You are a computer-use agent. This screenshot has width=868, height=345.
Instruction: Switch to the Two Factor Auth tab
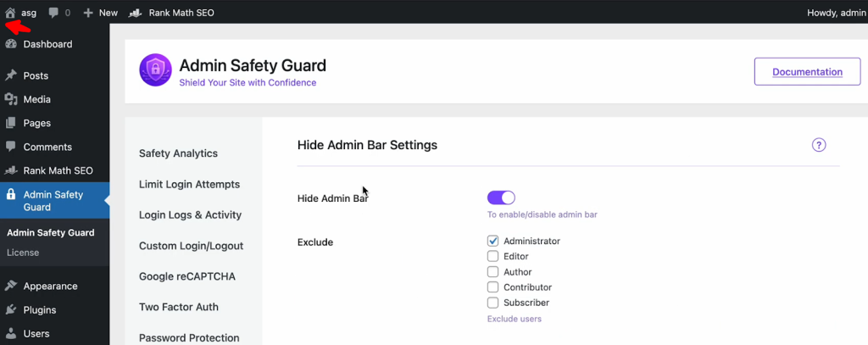coord(178,307)
